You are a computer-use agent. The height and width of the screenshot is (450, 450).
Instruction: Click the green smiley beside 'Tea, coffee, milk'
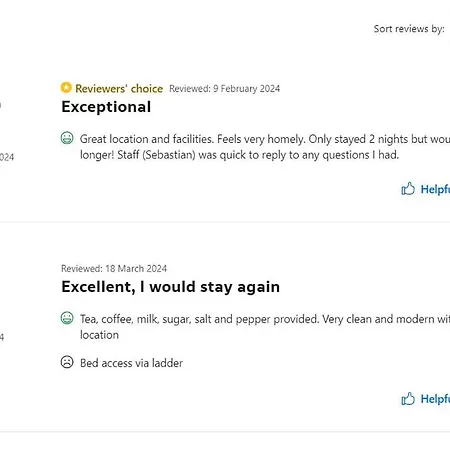[x=67, y=318]
